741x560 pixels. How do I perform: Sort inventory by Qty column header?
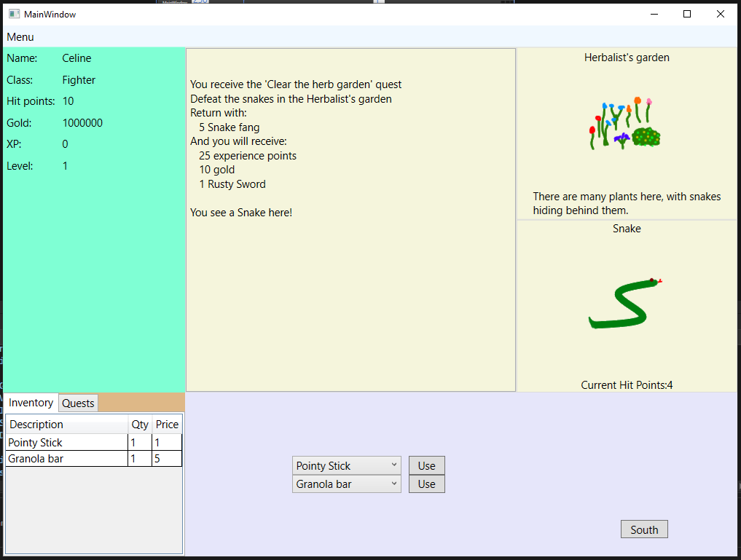point(140,425)
